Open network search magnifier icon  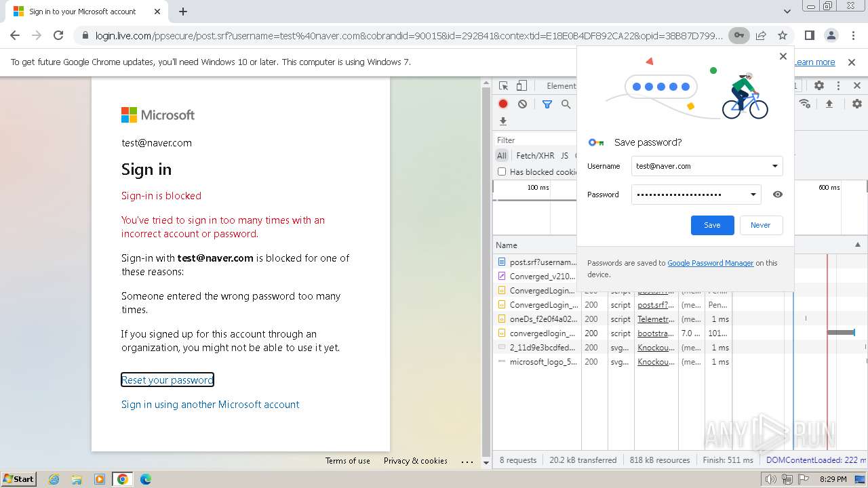point(566,104)
